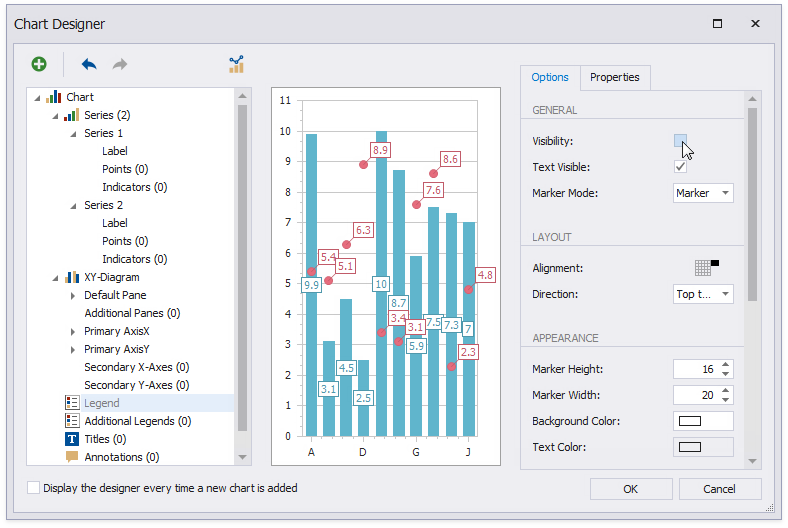Screen dimensions: 788x528
Task: Enable display designer for new charts checkbox
Action: click(34, 488)
